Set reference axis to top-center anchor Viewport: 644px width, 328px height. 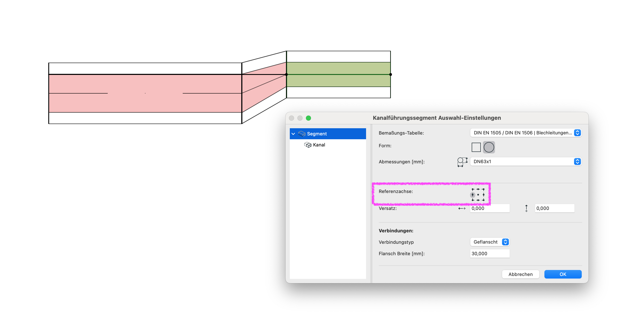tap(478, 189)
